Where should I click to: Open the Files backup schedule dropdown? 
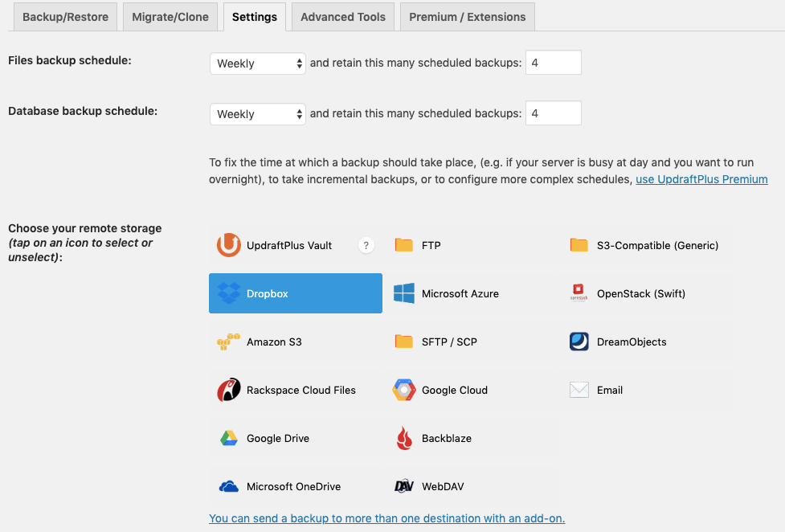tap(257, 63)
